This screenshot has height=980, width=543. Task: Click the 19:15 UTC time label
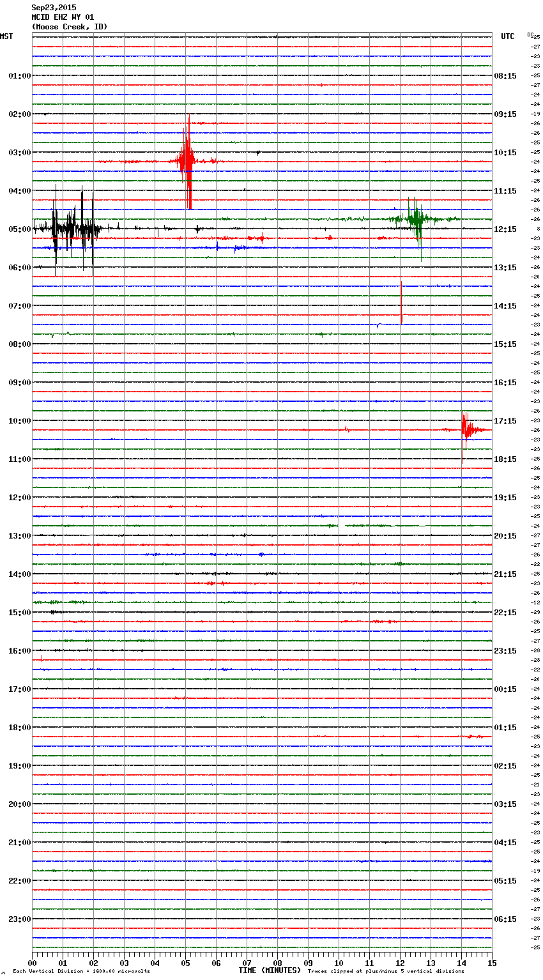505,497
